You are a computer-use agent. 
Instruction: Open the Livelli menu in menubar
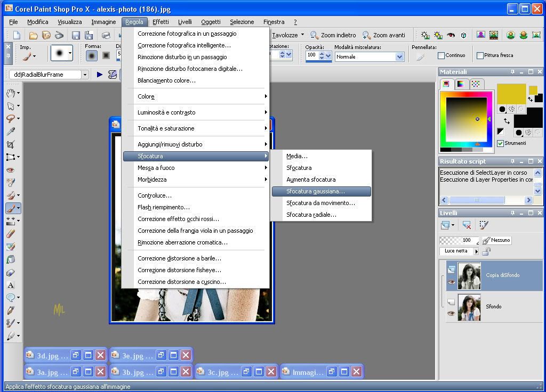(185, 22)
